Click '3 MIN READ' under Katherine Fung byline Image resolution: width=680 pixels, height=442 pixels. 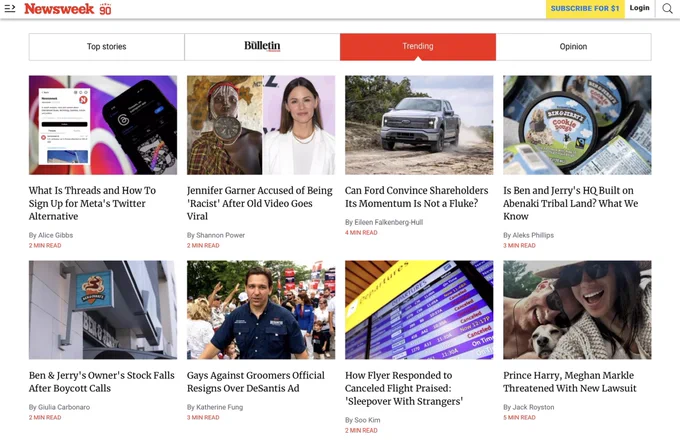click(x=203, y=417)
